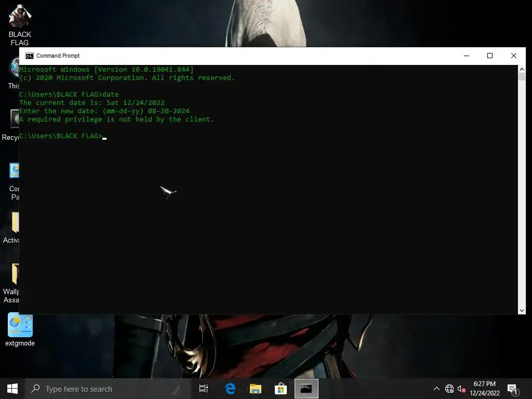Click the '(c) 2020 Microsoft Corporation' copyright line

click(x=127, y=78)
